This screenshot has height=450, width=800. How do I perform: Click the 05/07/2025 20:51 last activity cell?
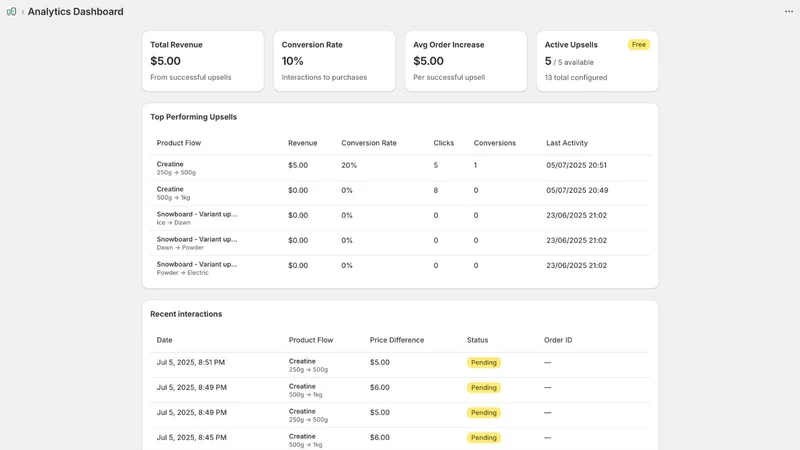coord(577,165)
